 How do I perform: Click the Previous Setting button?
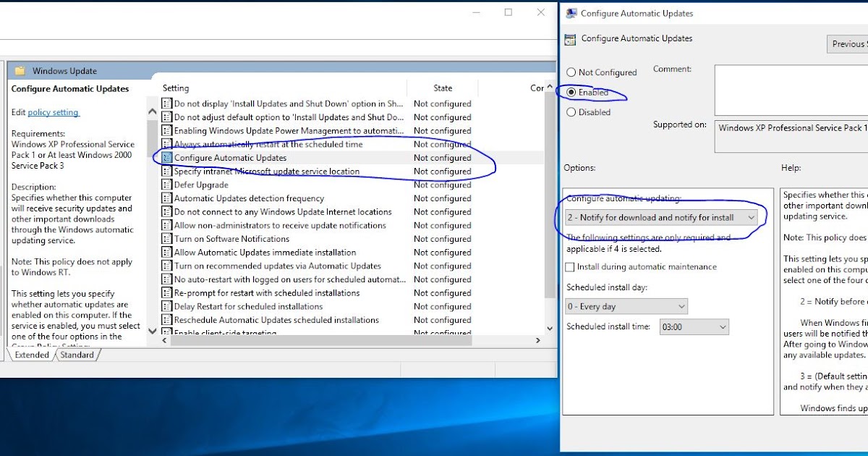coord(848,43)
